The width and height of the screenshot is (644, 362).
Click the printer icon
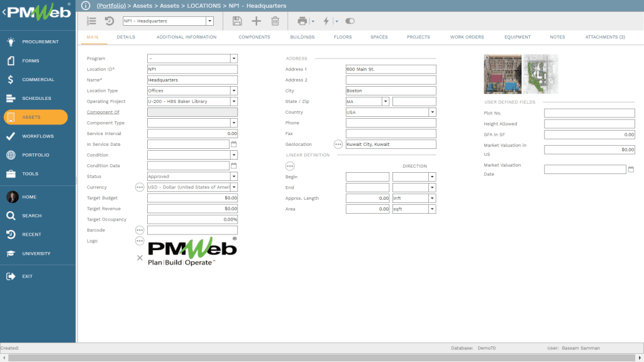point(303,21)
